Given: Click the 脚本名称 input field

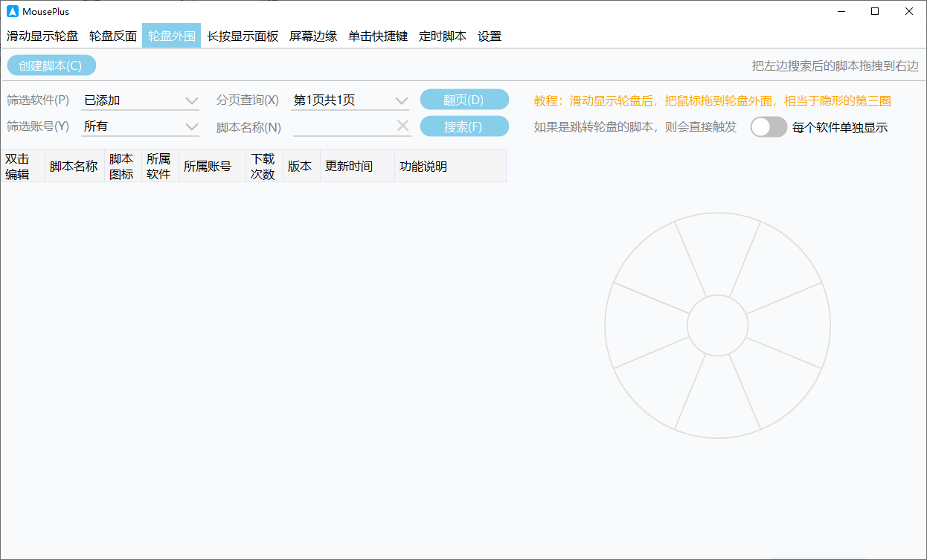Looking at the screenshot, I should (342, 126).
